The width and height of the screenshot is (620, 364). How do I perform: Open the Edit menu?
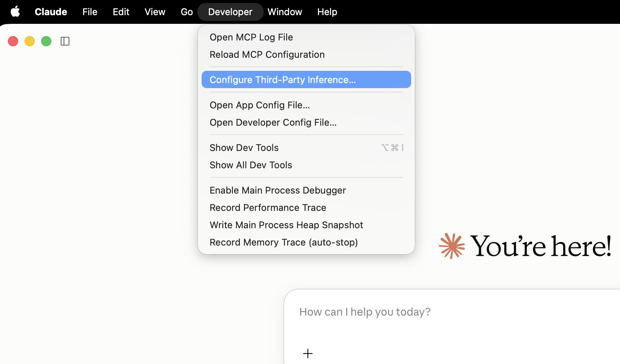tap(121, 12)
